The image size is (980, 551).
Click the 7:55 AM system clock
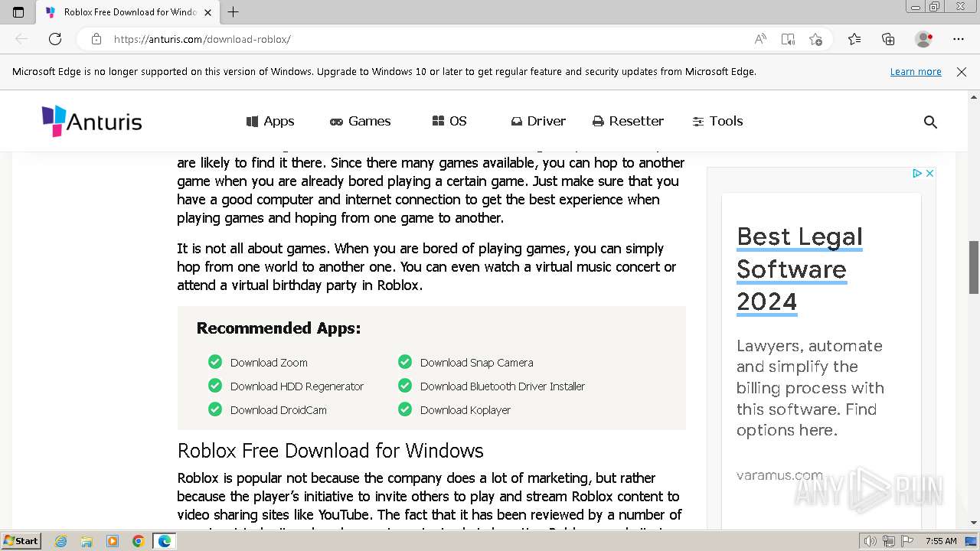click(941, 541)
